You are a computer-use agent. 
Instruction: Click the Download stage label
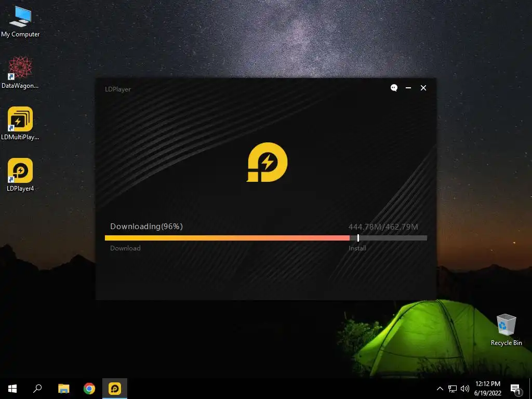tap(125, 248)
